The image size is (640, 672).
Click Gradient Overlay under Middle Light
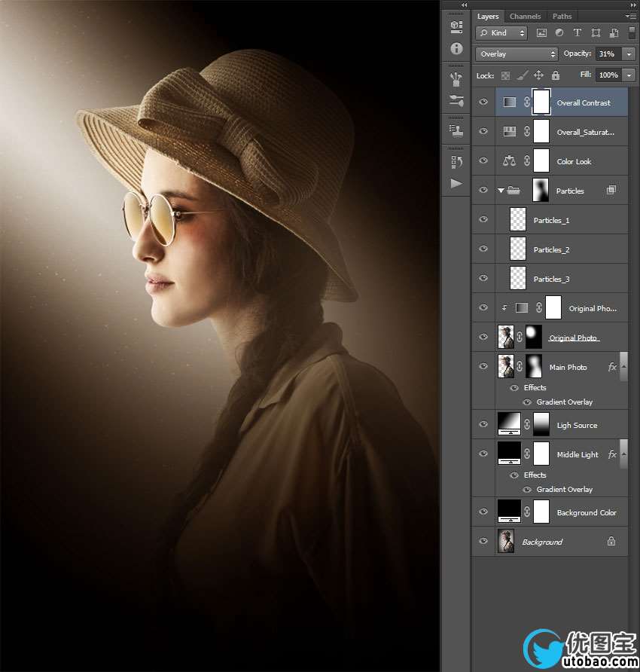565,490
